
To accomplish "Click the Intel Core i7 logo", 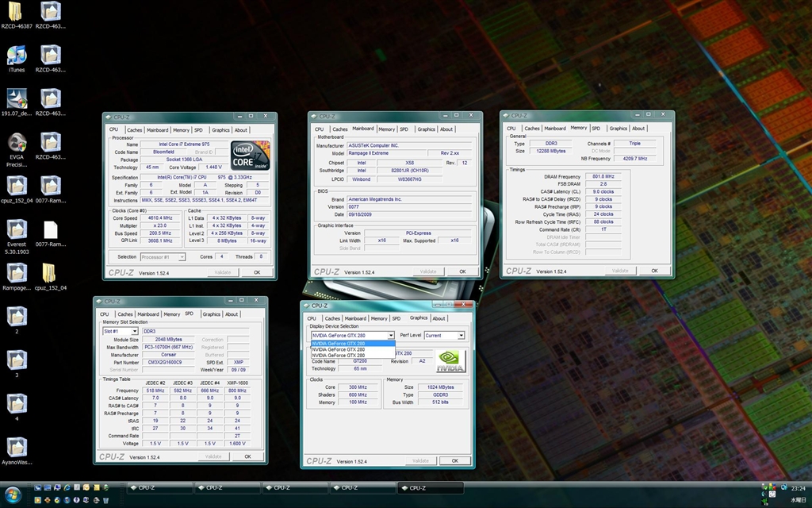I will click(250, 156).
